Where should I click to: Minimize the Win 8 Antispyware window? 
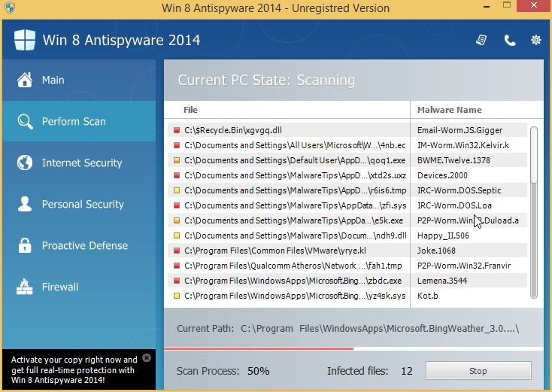487,6
